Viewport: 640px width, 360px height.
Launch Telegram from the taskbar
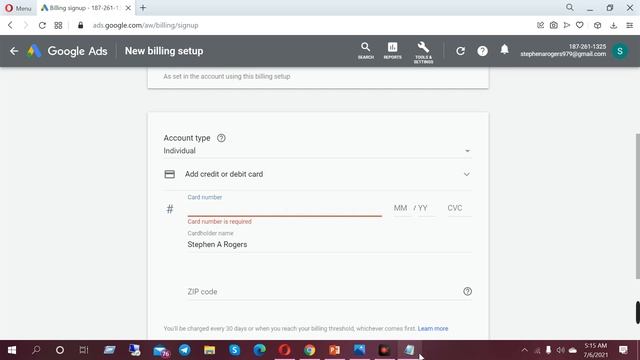pos(184,350)
